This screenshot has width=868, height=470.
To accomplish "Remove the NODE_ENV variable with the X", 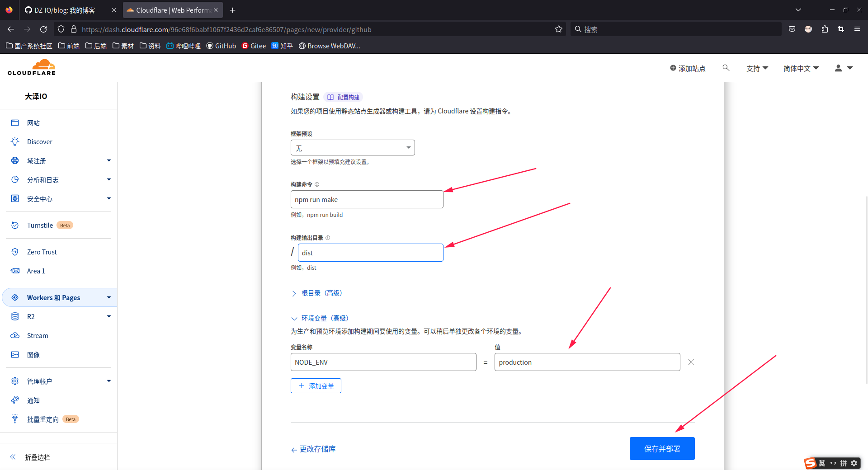I will [x=691, y=362].
